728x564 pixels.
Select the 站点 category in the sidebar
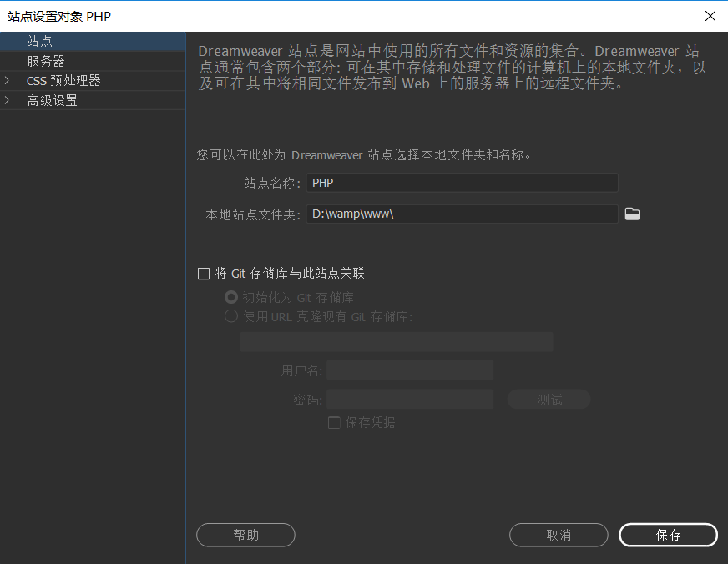pyautogui.click(x=40, y=40)
